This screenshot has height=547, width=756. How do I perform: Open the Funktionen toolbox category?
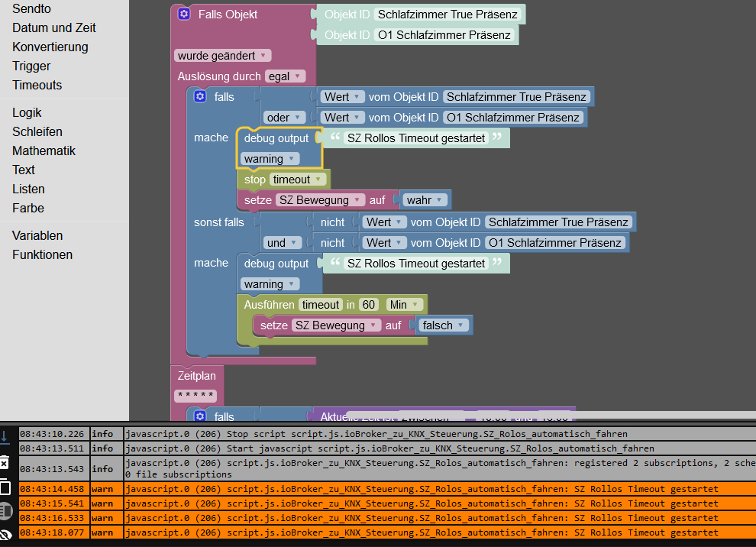(x=43, y=254)
